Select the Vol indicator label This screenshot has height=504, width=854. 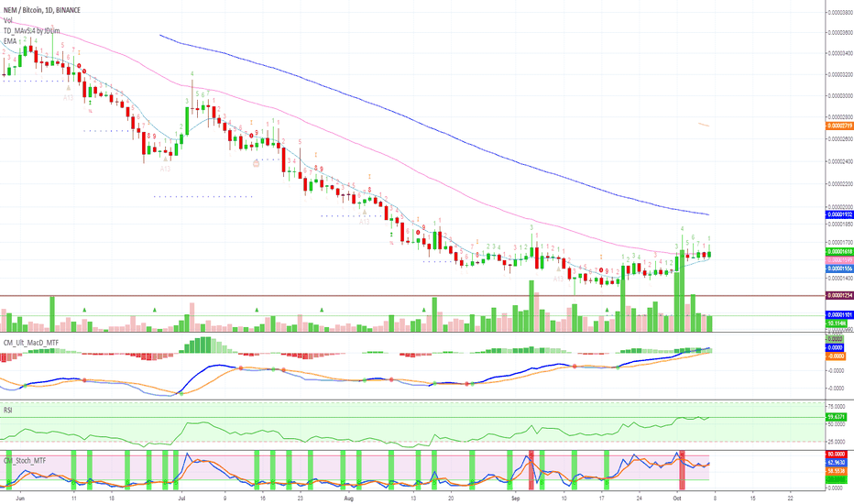[x=7, y=20]
